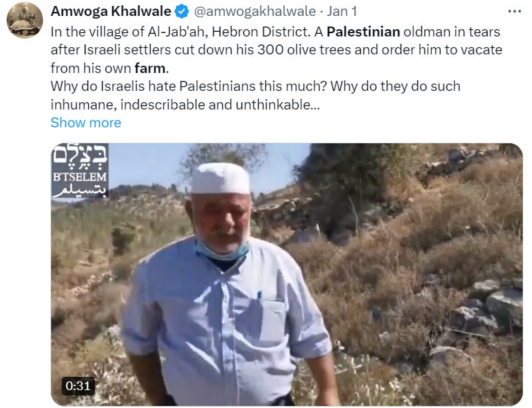Open Amwoga Khalwale's profile avatar
This screenshot has width=532, height=408.
click(25, 20)
